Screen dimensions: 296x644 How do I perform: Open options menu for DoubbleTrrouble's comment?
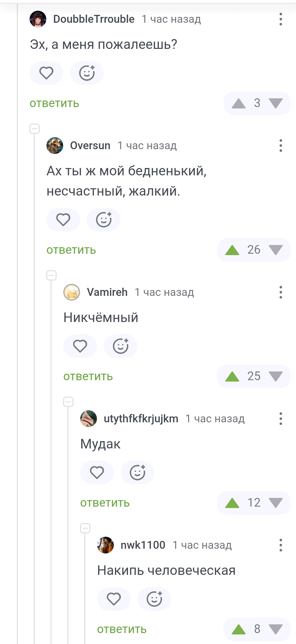(281, 19)
